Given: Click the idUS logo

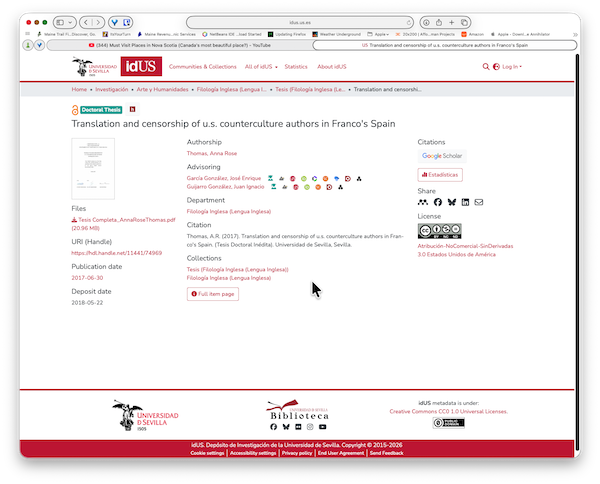Looking at the screenshot, I should pos(141,67).
